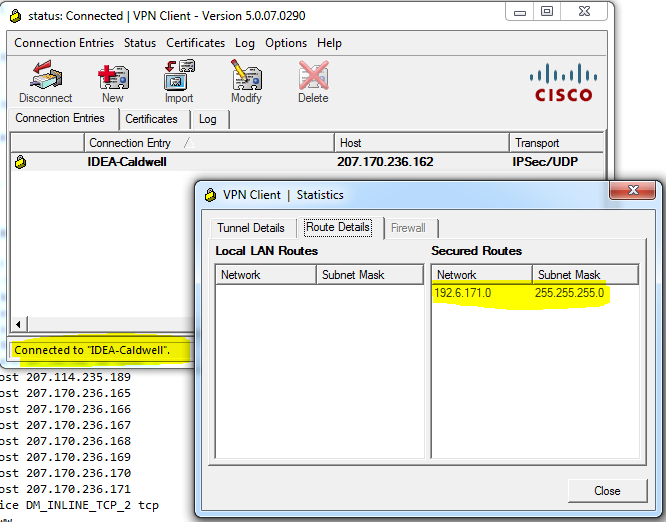
Task: Click the Connected to IDEA-Caldwell status text
Action: click(92, 350)
